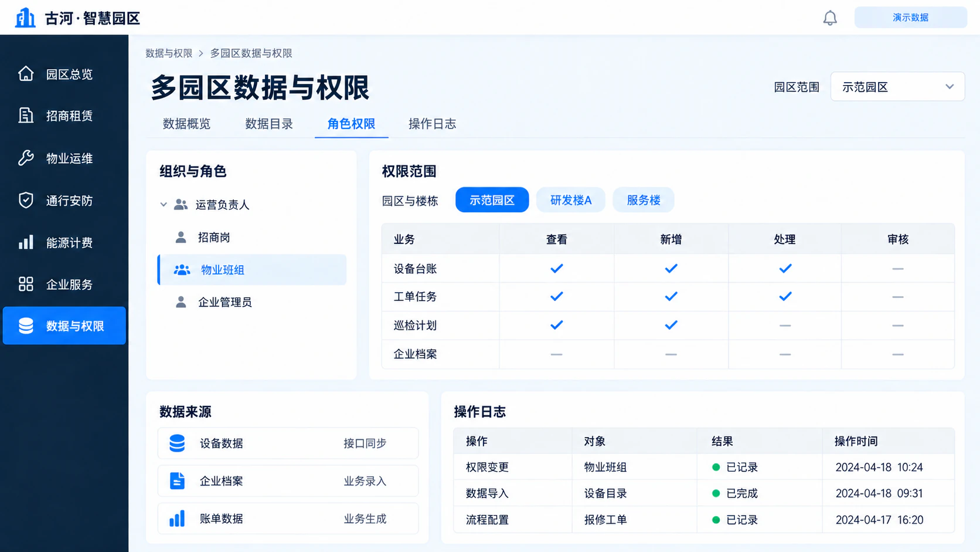Toggle 巡检计划 处理 permission
The image size is (980, 552).
[785, 326]
